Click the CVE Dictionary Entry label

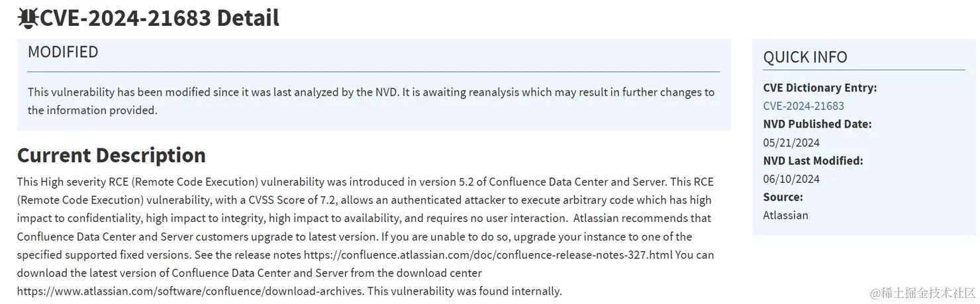point(820,87)
